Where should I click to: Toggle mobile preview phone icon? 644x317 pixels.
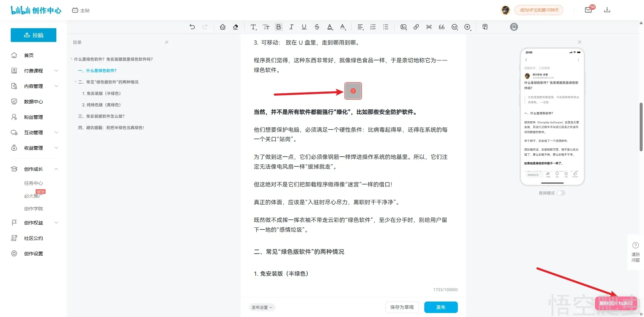click(514, 27)
